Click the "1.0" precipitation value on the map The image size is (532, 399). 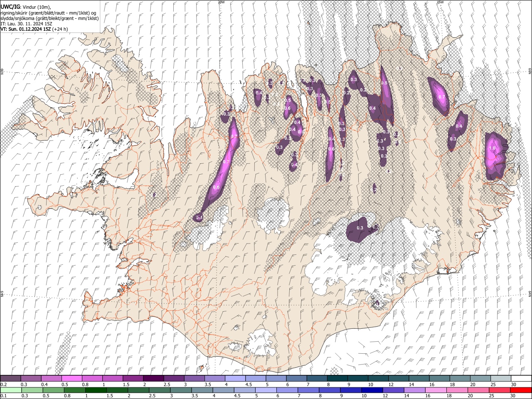click(x=493, y=148)
